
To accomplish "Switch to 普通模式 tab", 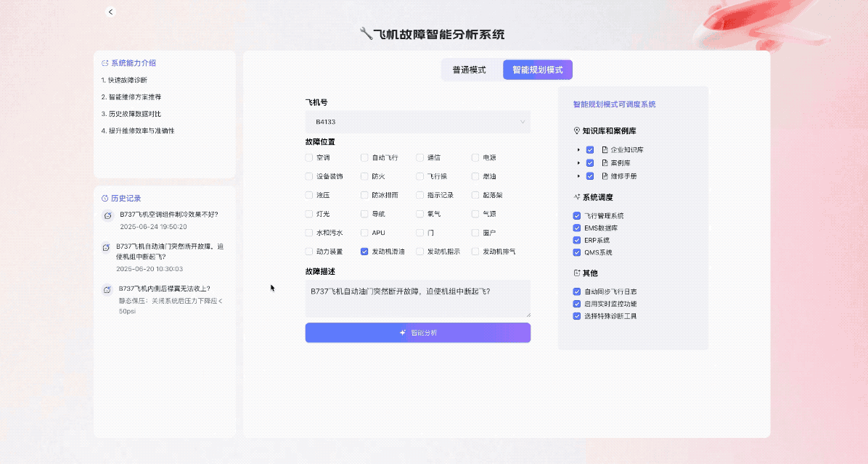I will coord(469,70).
